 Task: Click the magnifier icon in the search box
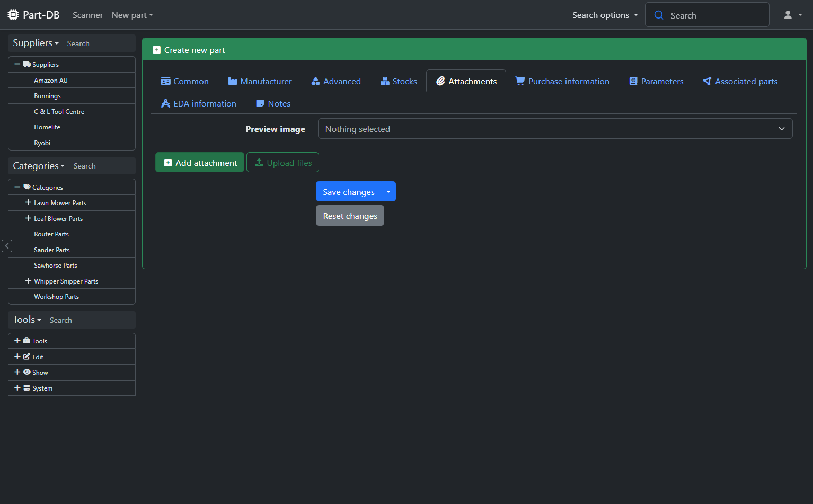tap(659, 15)
